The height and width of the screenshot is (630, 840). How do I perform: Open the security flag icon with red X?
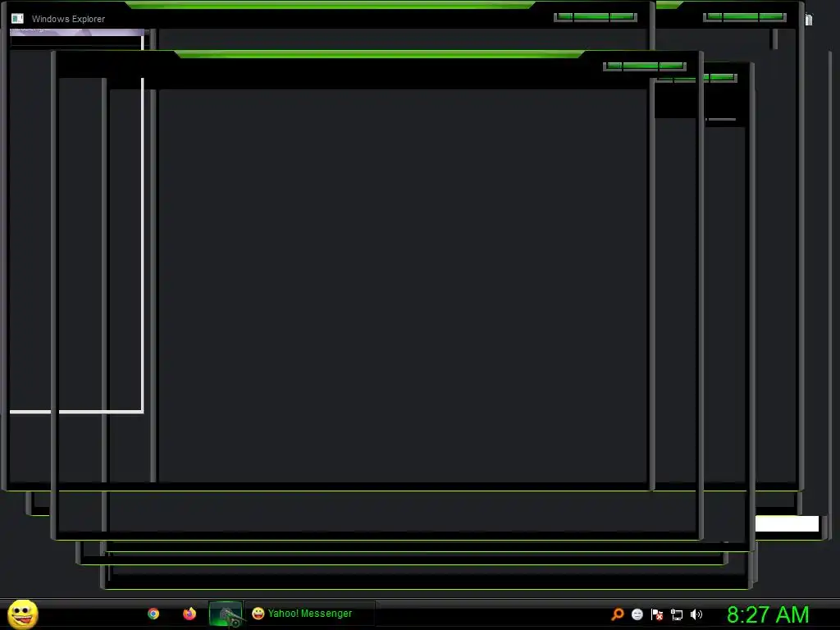click(657, 614)
